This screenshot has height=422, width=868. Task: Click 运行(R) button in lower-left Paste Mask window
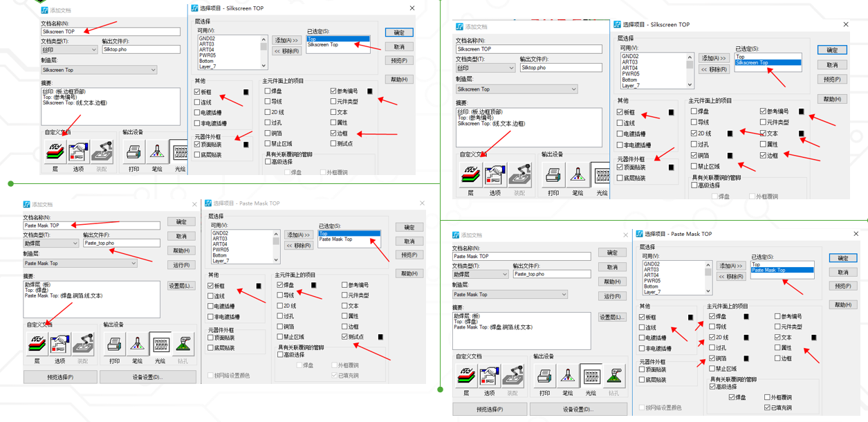pos(181,265)
